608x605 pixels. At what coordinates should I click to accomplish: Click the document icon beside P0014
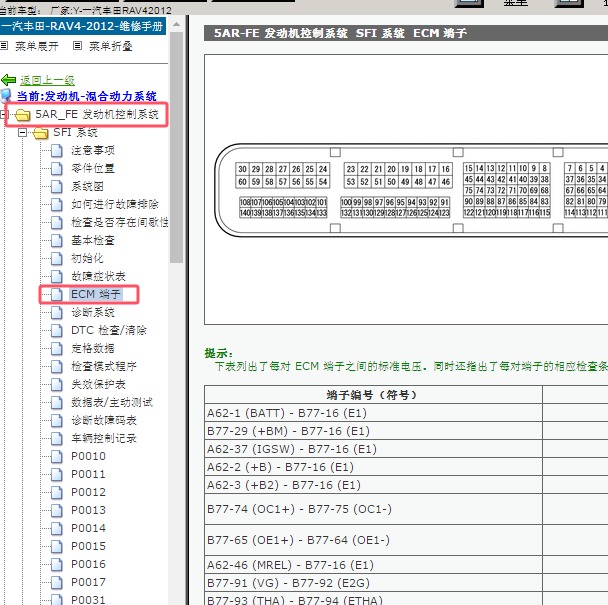coord(57,528)
